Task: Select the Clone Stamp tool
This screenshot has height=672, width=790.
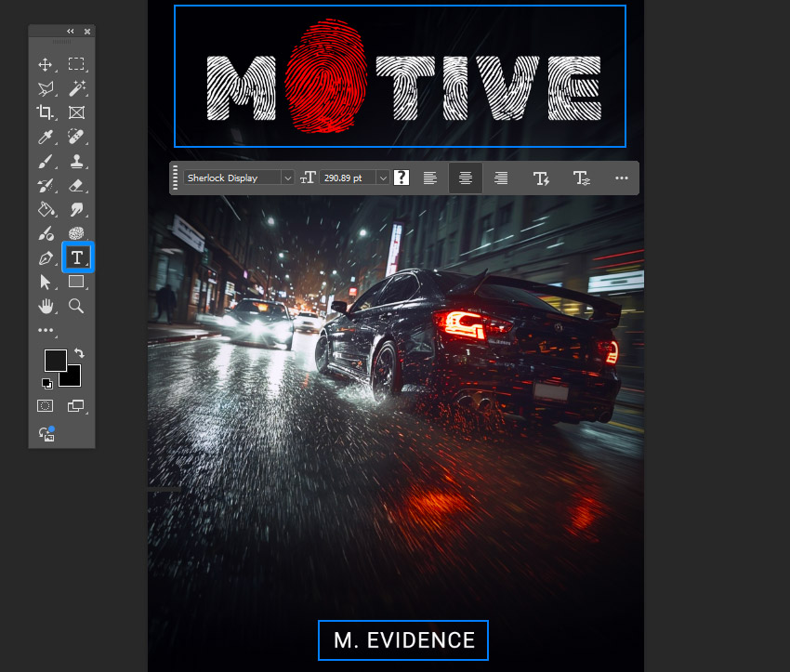Action: click(76, 161)
